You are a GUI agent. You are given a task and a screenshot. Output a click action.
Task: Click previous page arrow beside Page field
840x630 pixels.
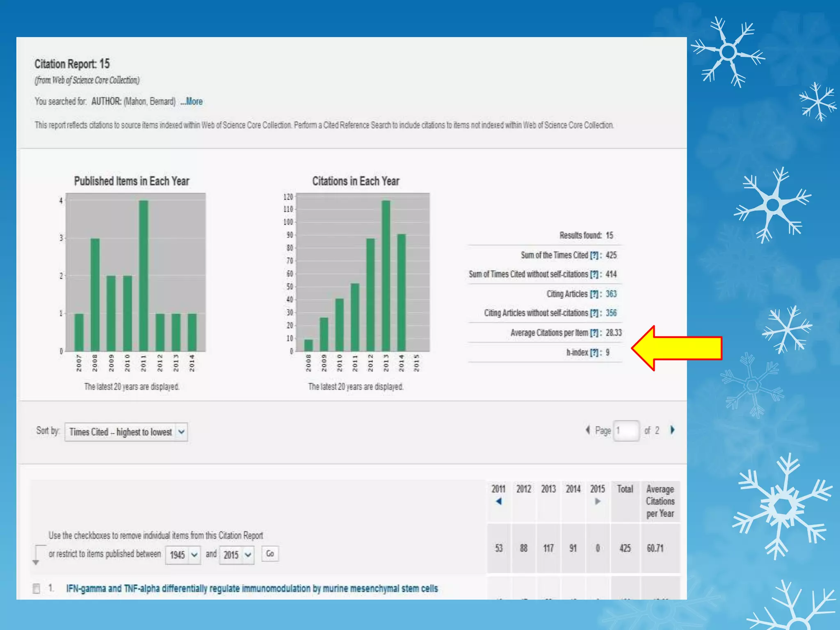tap(587, 430)
